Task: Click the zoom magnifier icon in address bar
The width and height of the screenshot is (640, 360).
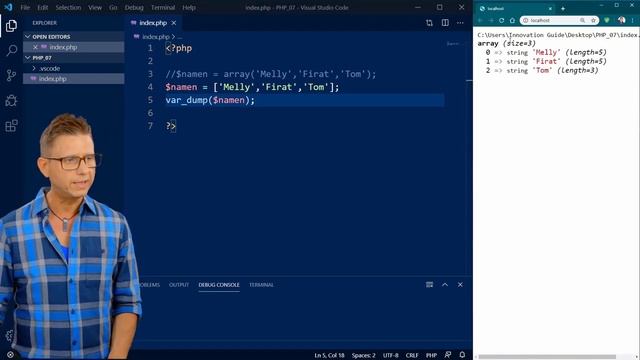Action: (x=582, y=20)
